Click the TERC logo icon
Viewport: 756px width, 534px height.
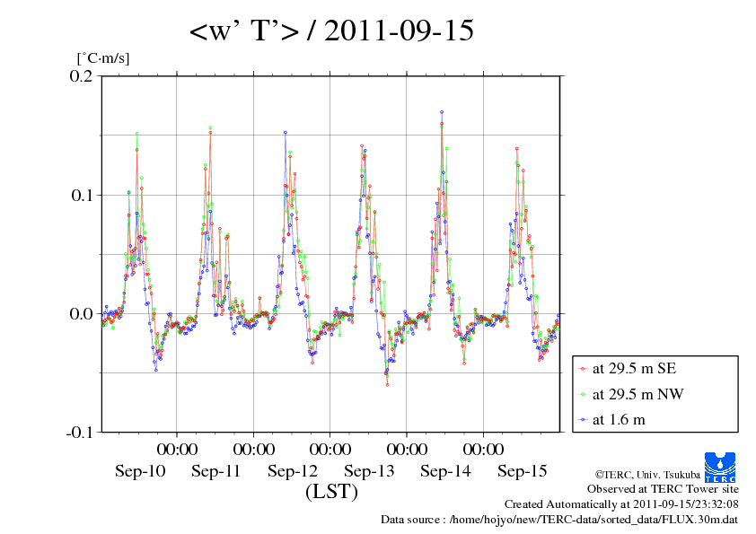pos(720,468)
